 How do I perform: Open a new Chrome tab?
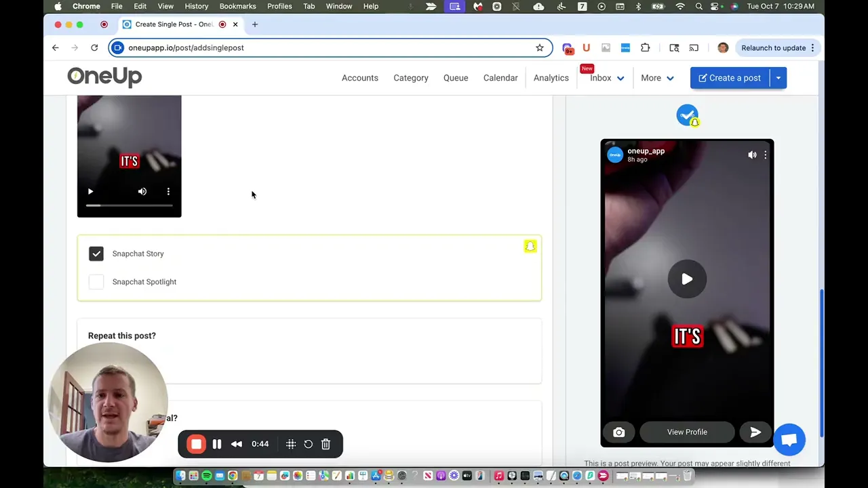click(255, 24)
